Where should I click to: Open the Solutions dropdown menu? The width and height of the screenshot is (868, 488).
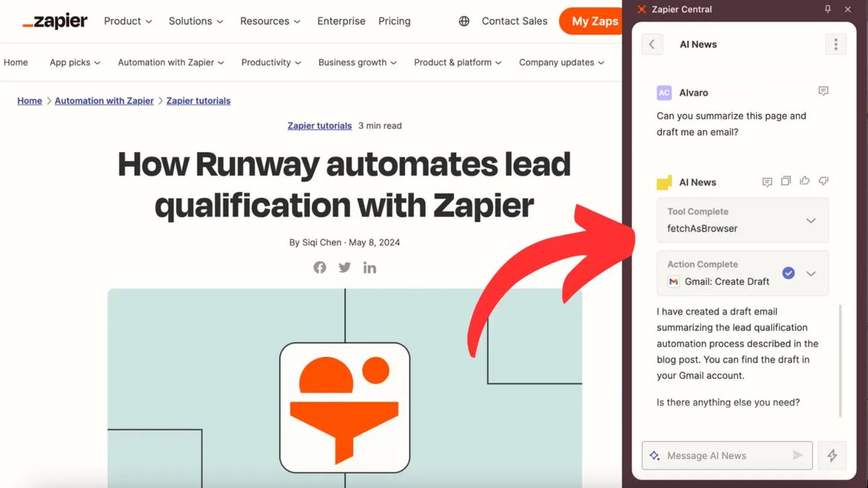click(x=196, y=21)
